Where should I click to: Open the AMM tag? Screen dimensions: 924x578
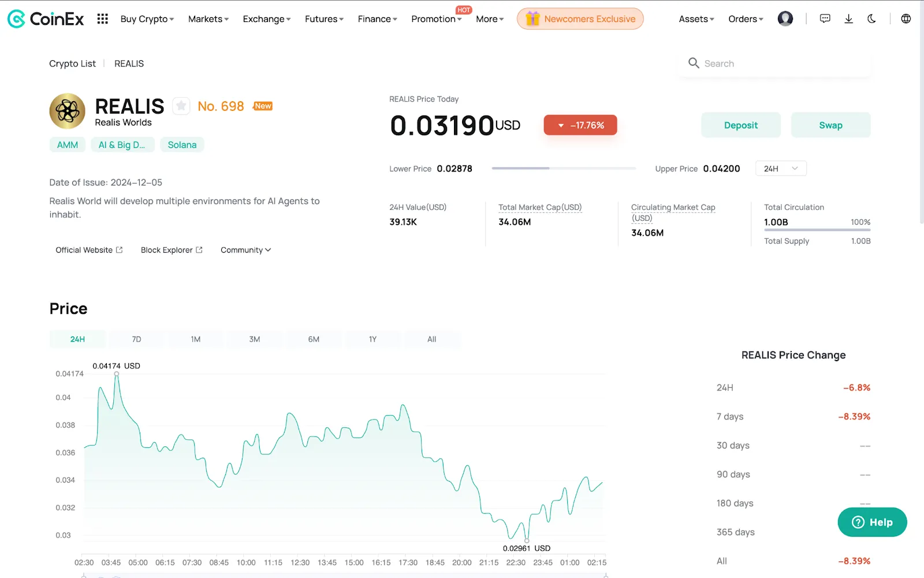coord(68,144)
